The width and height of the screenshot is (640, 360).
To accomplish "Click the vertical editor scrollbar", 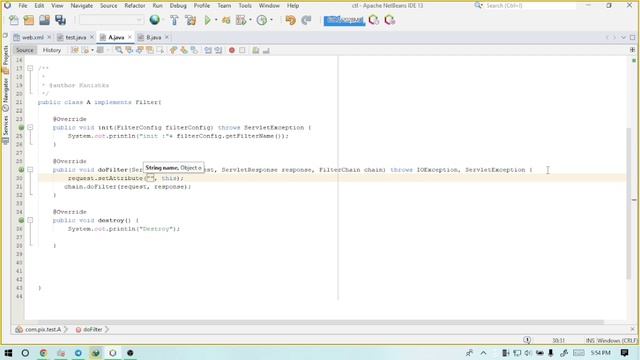I will 629,203.
